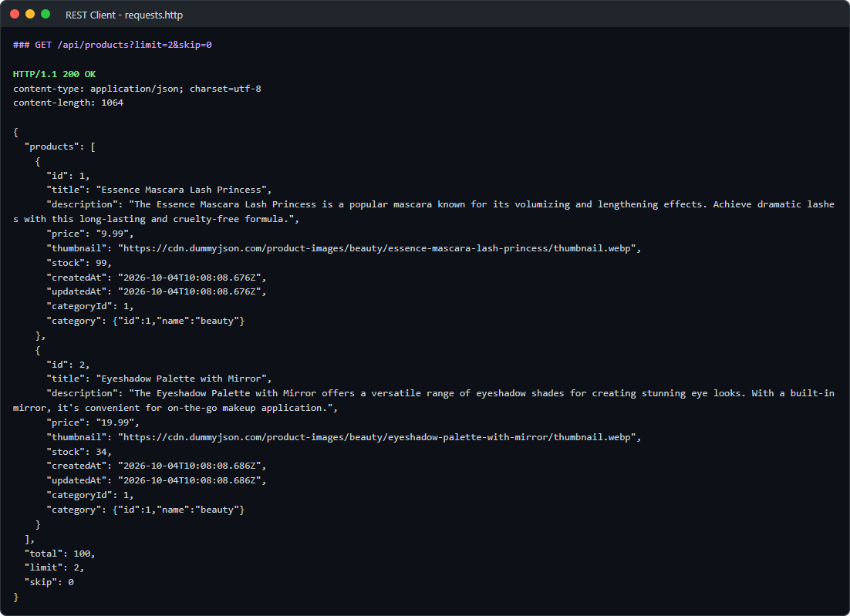Click the description starting 'The Eyeshadow Palette with Mirror'

(x=424, y=400)
